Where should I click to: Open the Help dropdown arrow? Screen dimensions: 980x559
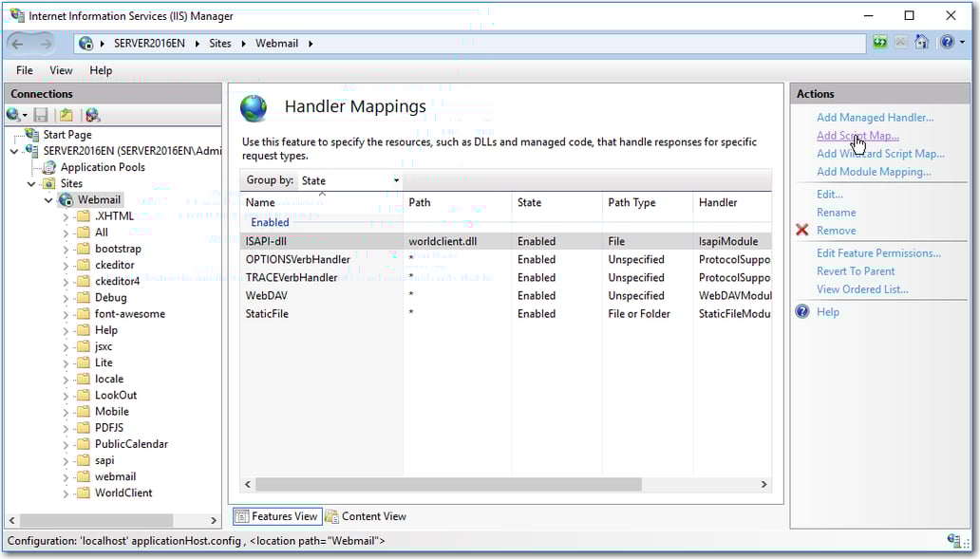coord(962,42)
